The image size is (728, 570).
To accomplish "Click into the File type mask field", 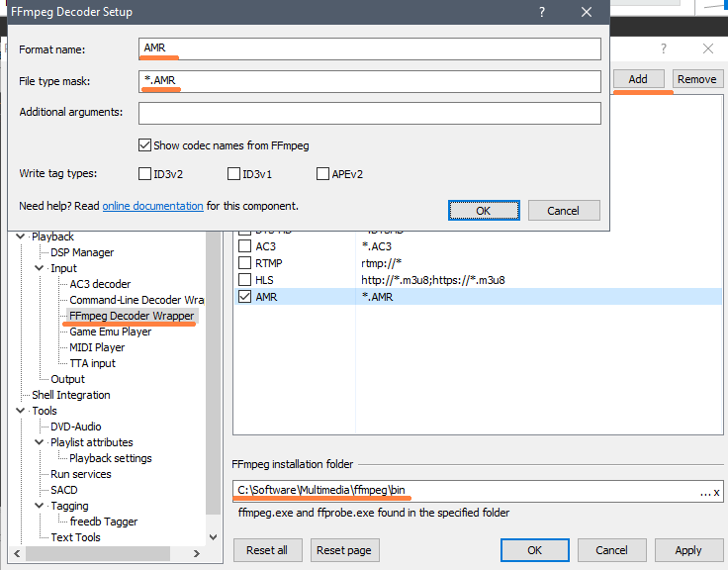I will point(370,81).
